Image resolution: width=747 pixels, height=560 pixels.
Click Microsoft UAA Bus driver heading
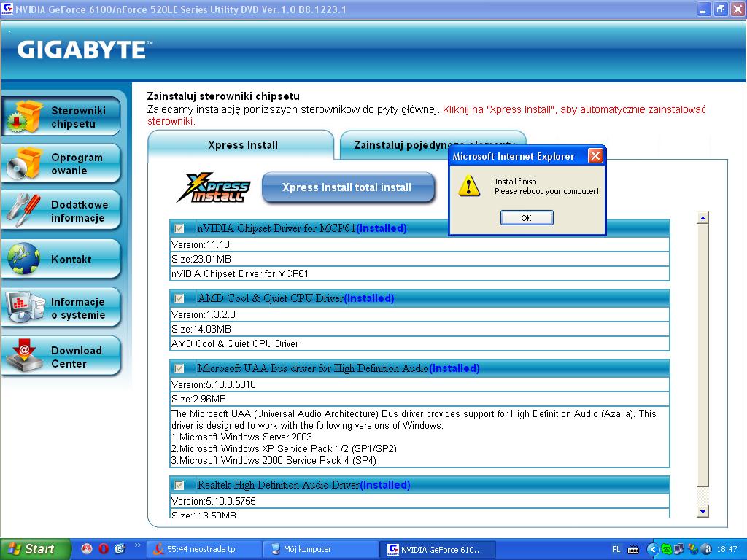tap(338, 368)
